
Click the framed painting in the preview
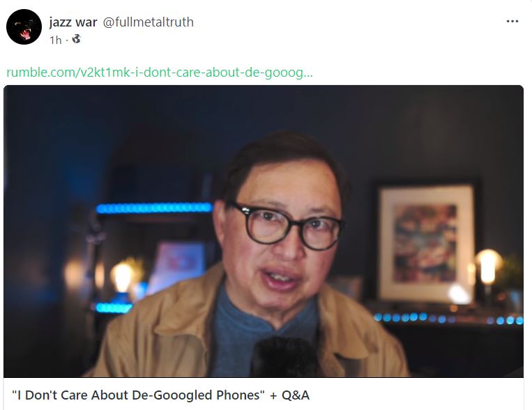(427, 243)
